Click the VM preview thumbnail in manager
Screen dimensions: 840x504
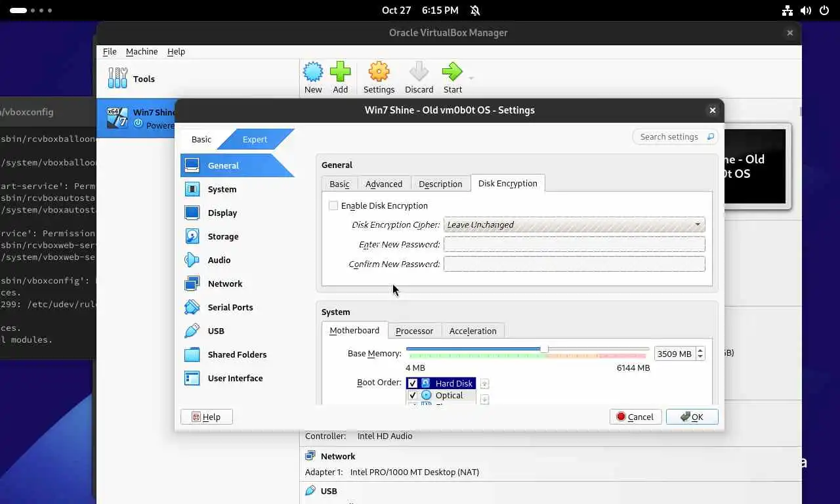click(756, 167)
